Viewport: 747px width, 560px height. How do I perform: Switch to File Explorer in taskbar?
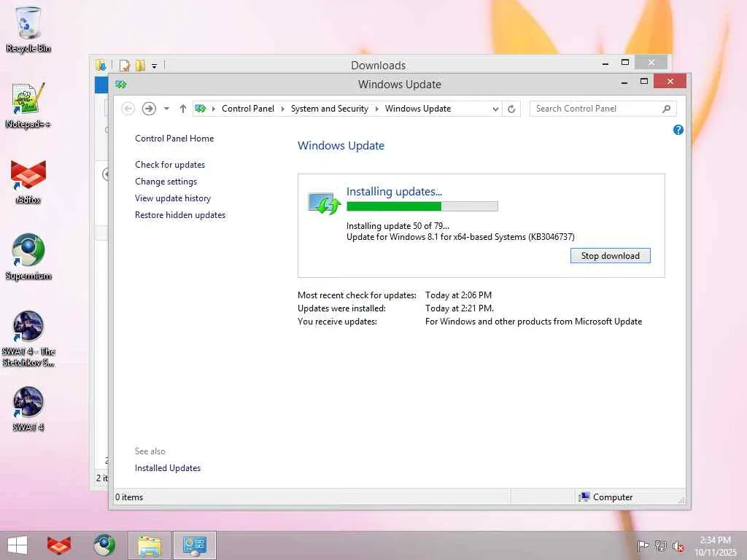point(149,545)
